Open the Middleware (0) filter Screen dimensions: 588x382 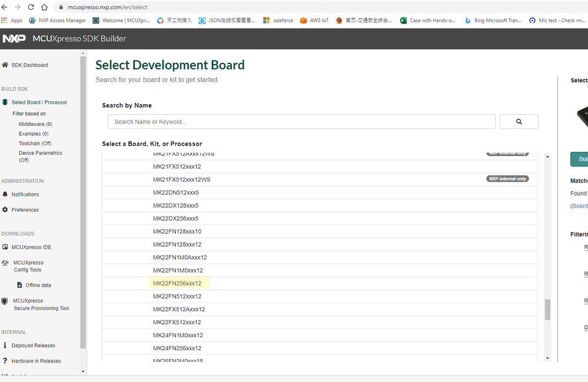(35, 124)
